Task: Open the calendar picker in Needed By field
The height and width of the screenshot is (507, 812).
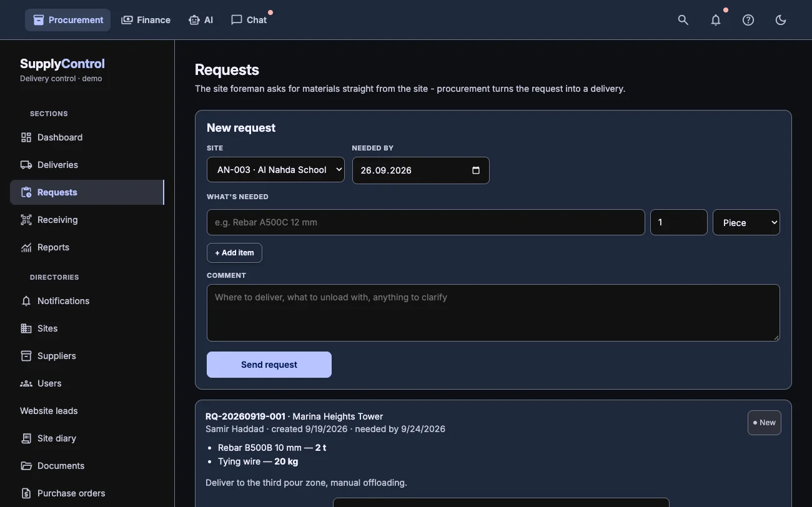Action: pos(476,170)
